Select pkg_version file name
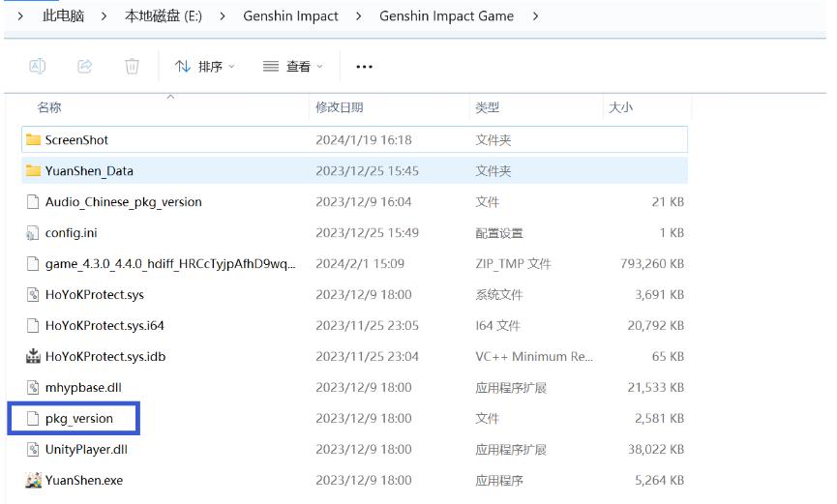This screenshot has height=504, width=837. point(79,419)
